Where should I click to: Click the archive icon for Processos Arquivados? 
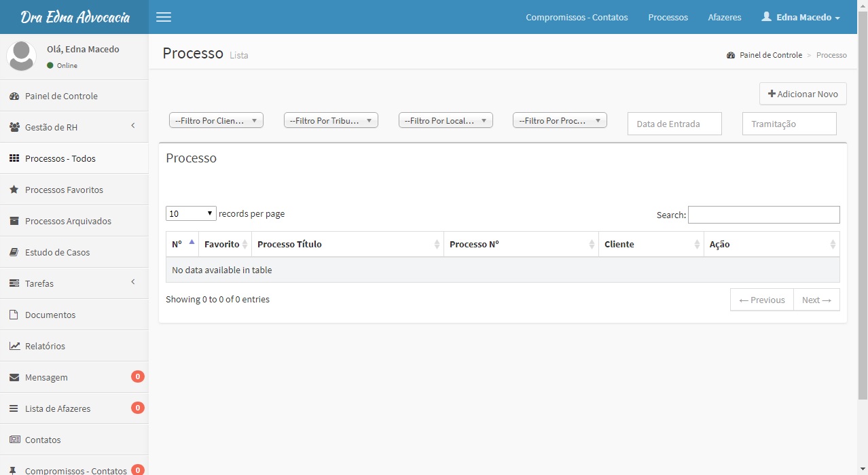tap(14, 222)
